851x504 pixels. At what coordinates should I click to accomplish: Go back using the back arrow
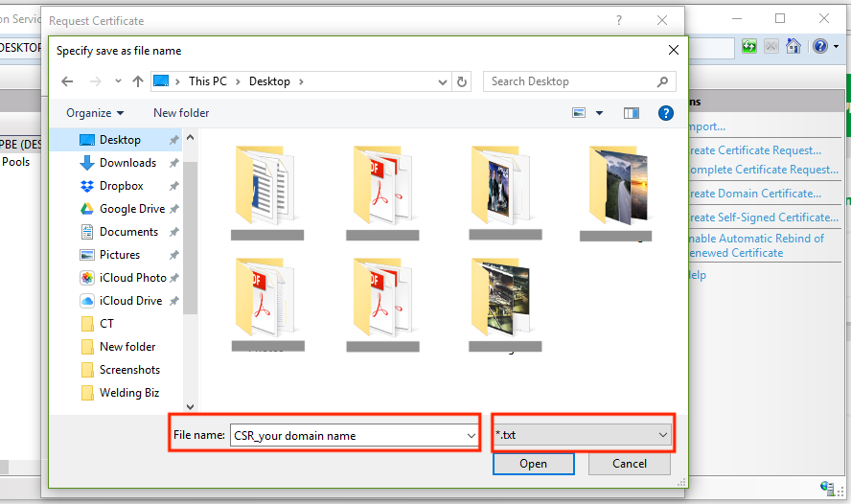pos(67,81)
